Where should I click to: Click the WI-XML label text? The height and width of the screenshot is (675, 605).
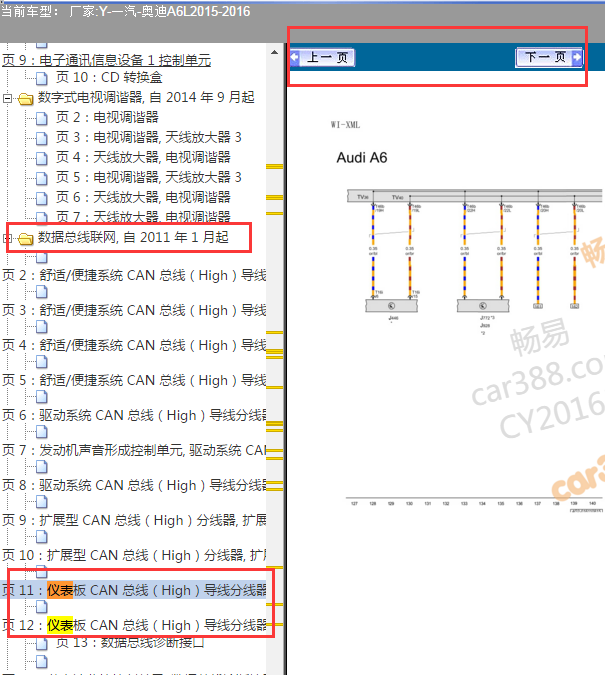tap(345, 125)
